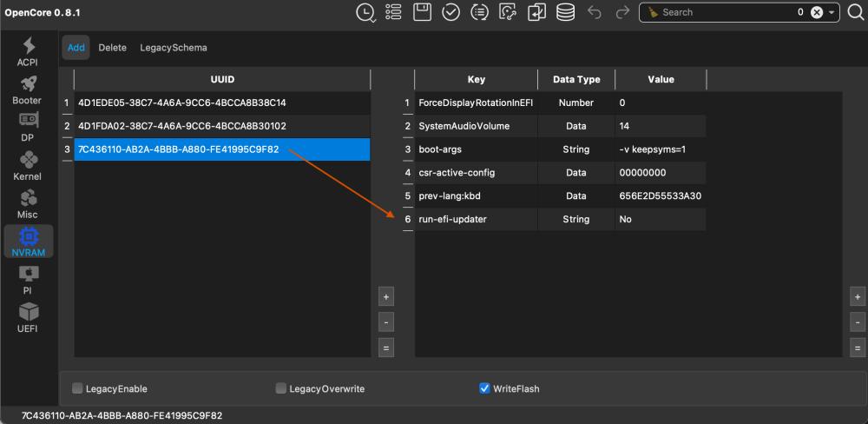Click minus button under UUID table

(386, 322)
